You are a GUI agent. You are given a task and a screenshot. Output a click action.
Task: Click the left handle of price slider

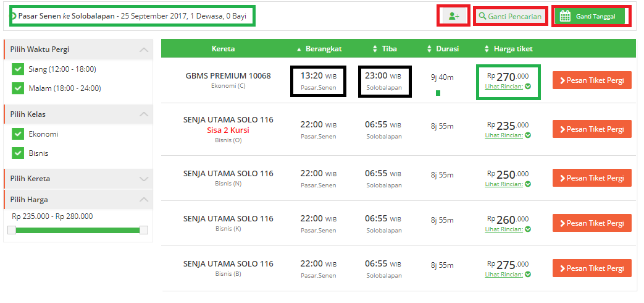[12, 230]
